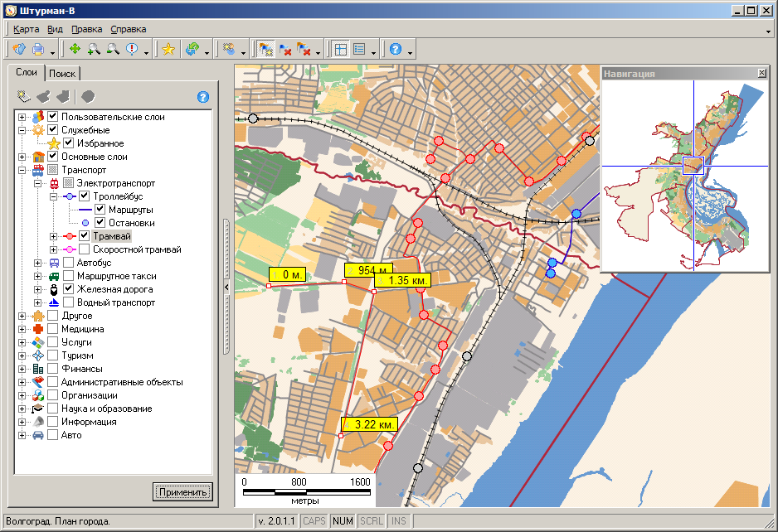Screen dimensions: 778x532
Task: Click the new layer icon in layers panel
Action: pos(23,96)
